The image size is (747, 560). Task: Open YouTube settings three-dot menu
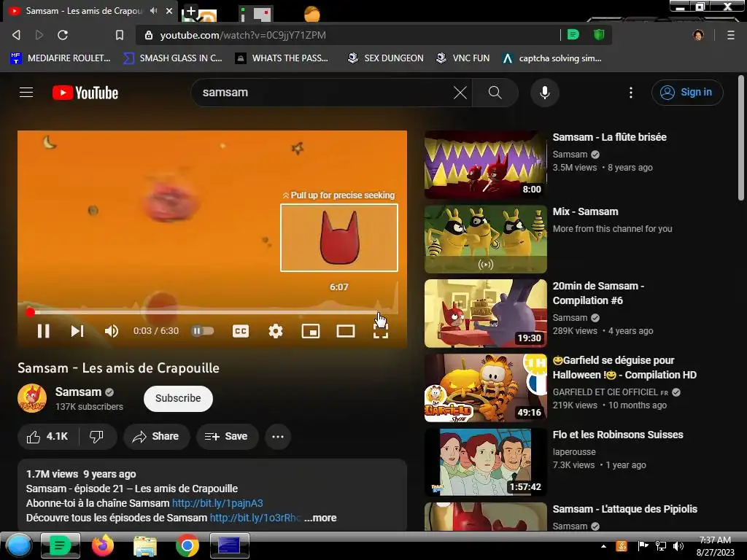click(631, 93)
